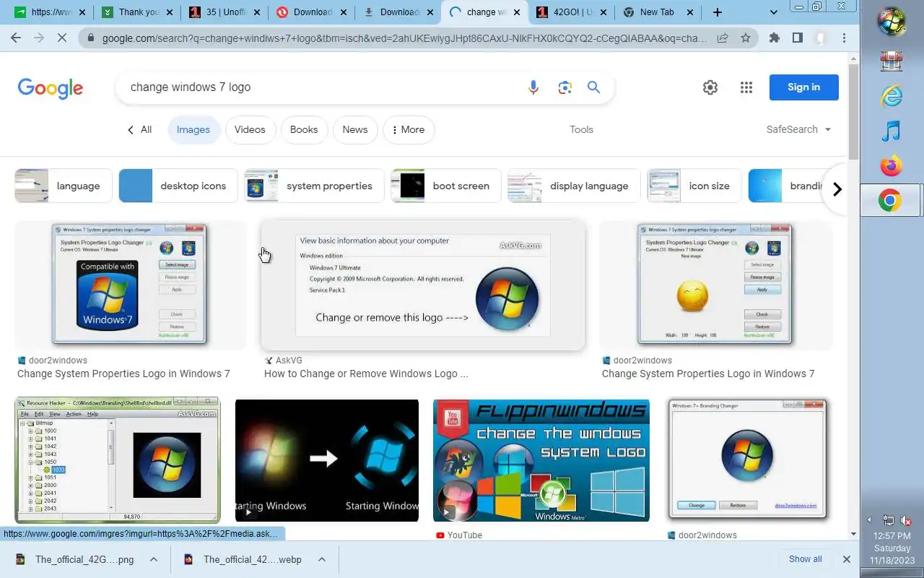Screen dimensions: 924x578
Task: Open Chrome profile avatar
Action: coord(821,38)
